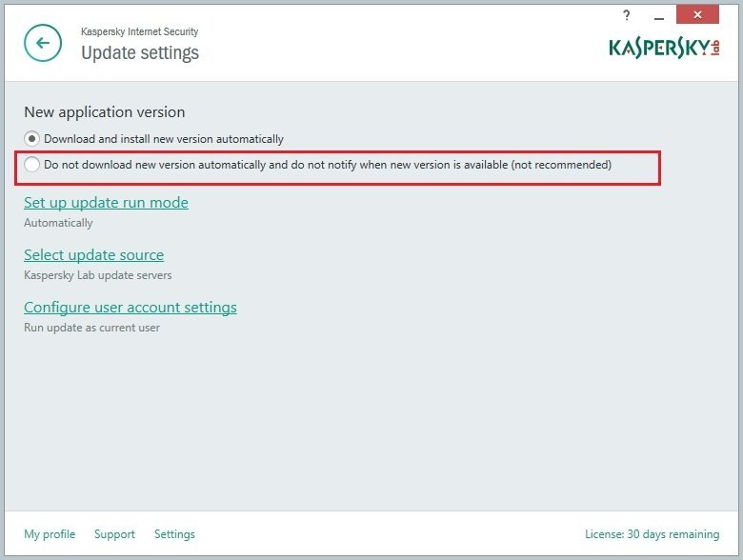Viewport: 743px width, 560px height.
Task: Open 'Configure user account settings' link
Action: [x=130, y=307]
